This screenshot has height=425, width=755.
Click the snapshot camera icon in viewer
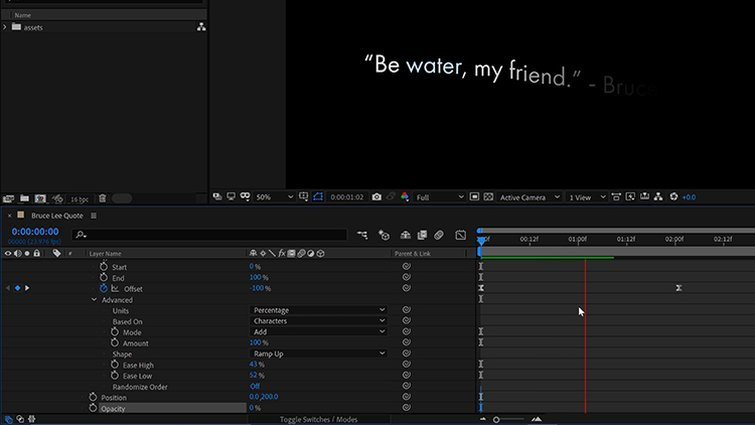click(x=376, y=198)
